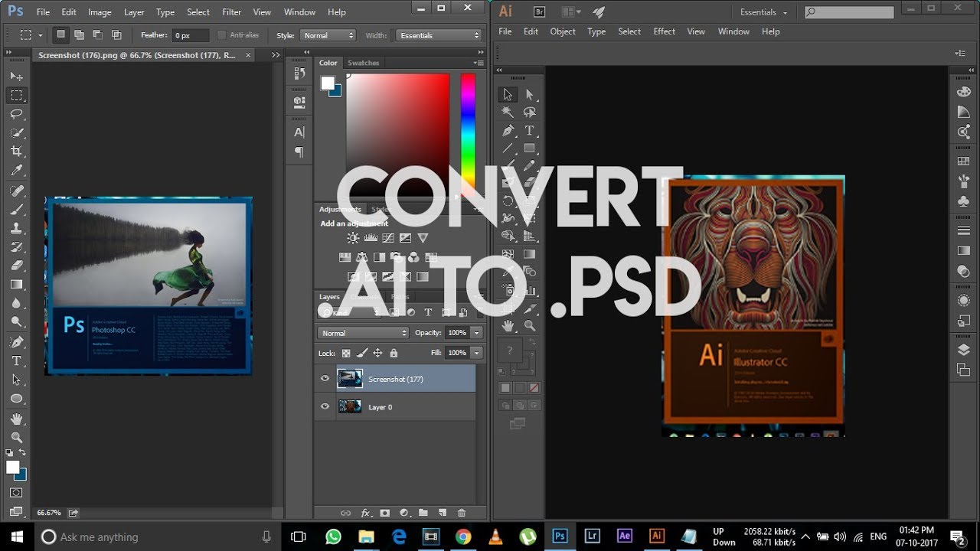980x551 pixels.
Task: Select Photoshop's Lasso tool
Action: [16, 114]
